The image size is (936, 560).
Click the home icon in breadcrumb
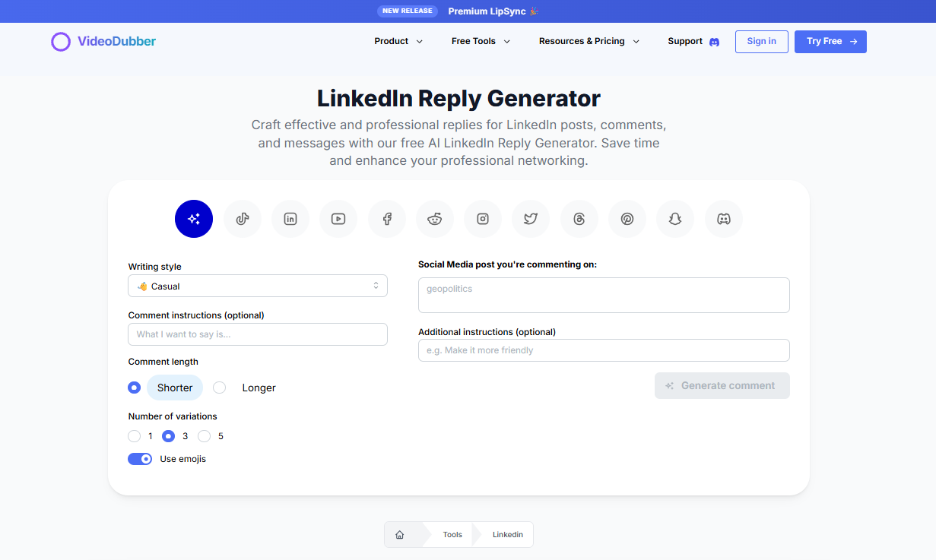(400, 535)
